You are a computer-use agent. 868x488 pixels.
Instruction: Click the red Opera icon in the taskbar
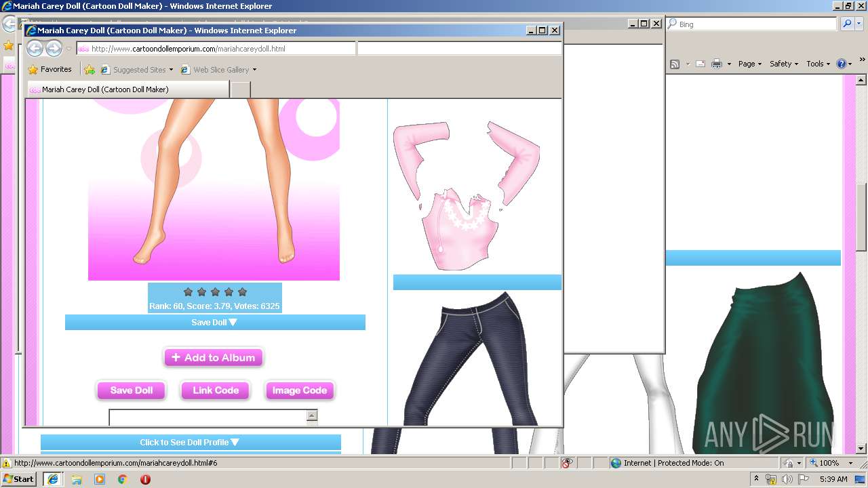point(145,479)
